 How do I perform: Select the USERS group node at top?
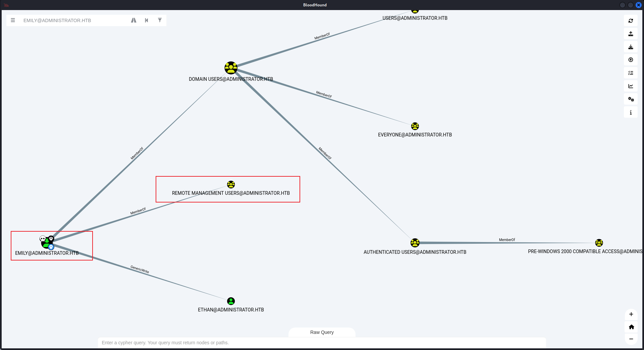pyautogui.click(x=415, y=11)
